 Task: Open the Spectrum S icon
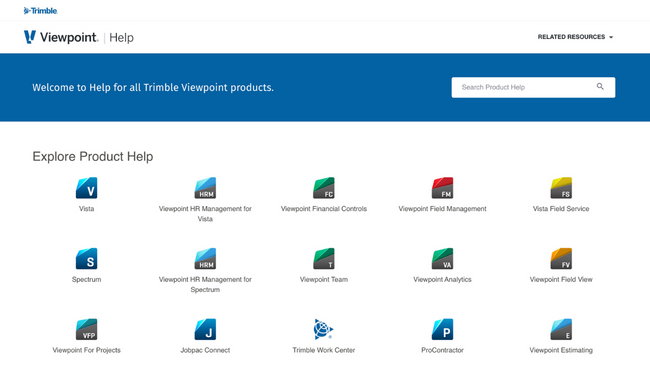coord(87,259)
